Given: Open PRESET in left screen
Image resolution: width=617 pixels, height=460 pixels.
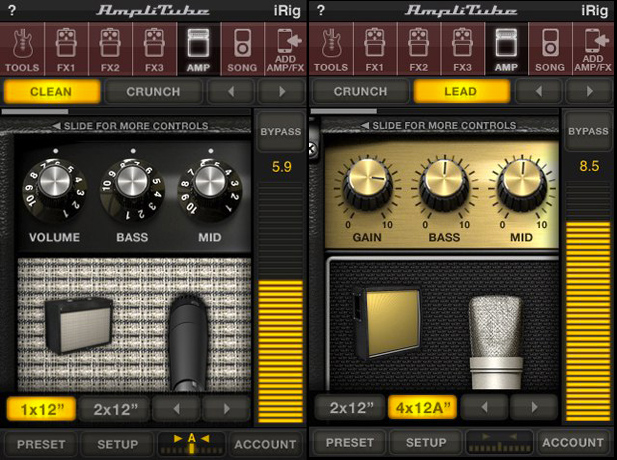Looking at the screenshot, I should click(41, 444).
